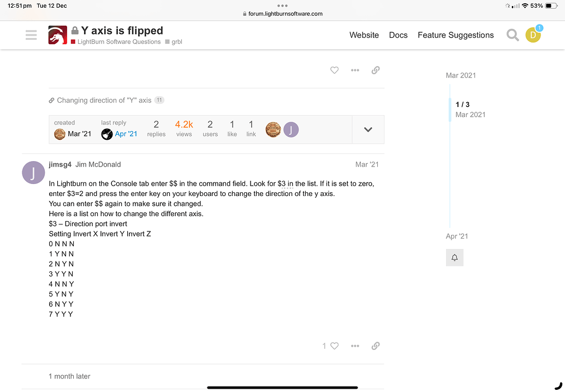Click the '7 Y Y Y' settings row
This screenshot has height=392, width=565.
61,314
